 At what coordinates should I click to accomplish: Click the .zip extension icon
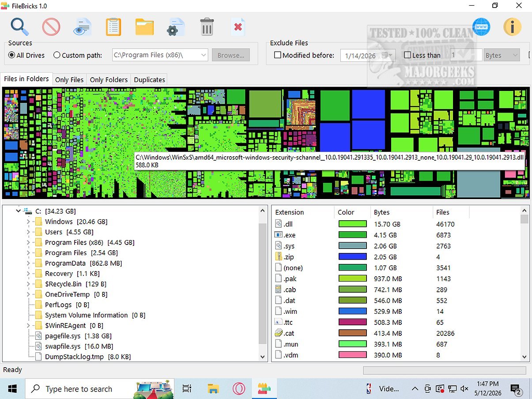point(278,256)
